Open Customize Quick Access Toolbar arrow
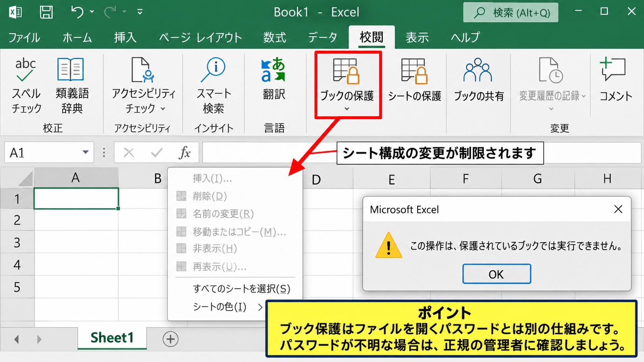The image size is (644, 362). (x=140, y=12)
